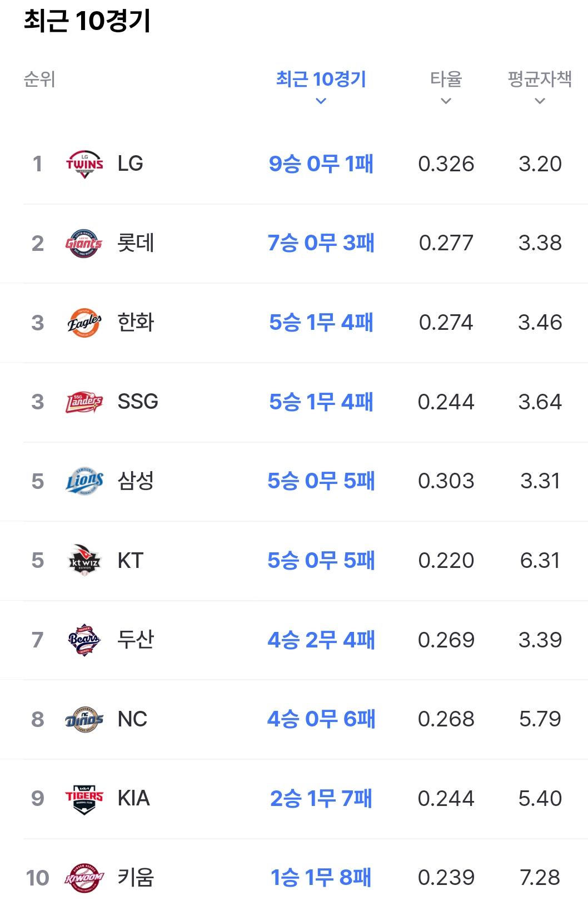The image size is (588, 915).
Task: Open the Doosan Bears logo
Action: coord(84,640)
